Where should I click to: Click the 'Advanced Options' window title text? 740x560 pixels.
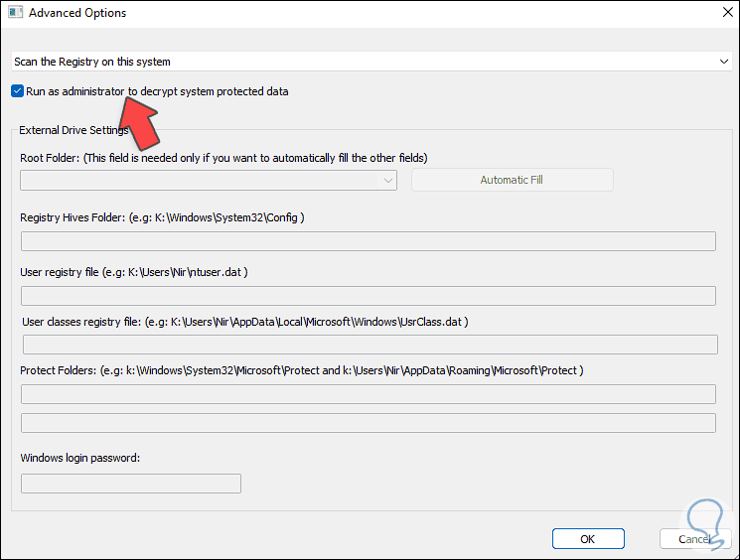click(77, 14)
